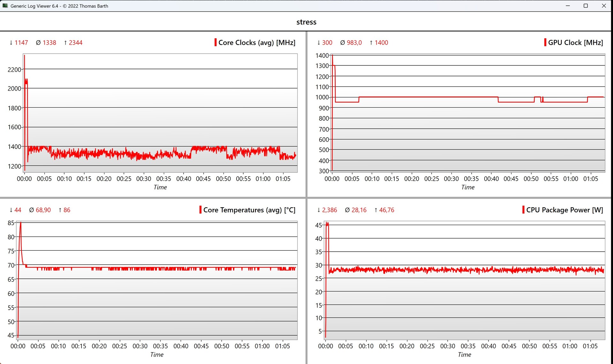Click the Core Temperatures red legend marker
This screenshot has width=613, height=364.
point(200,210)
